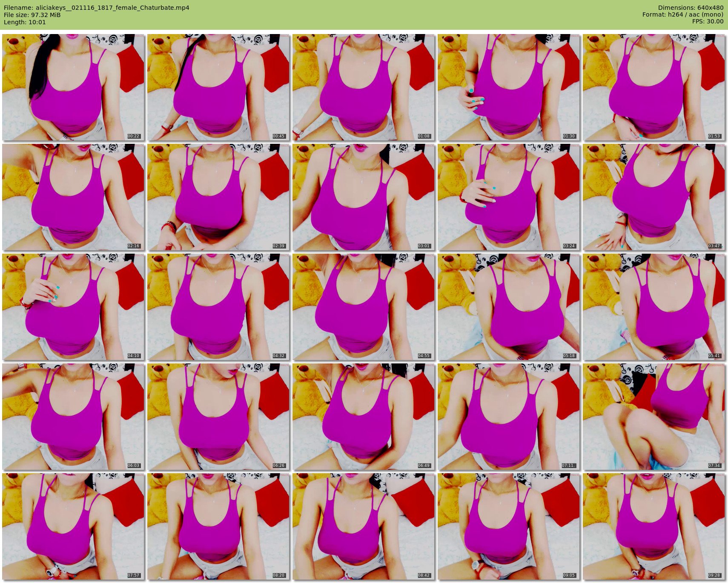
Task: Select the thumbnail stamped 02:16
Action: [73, 197]
